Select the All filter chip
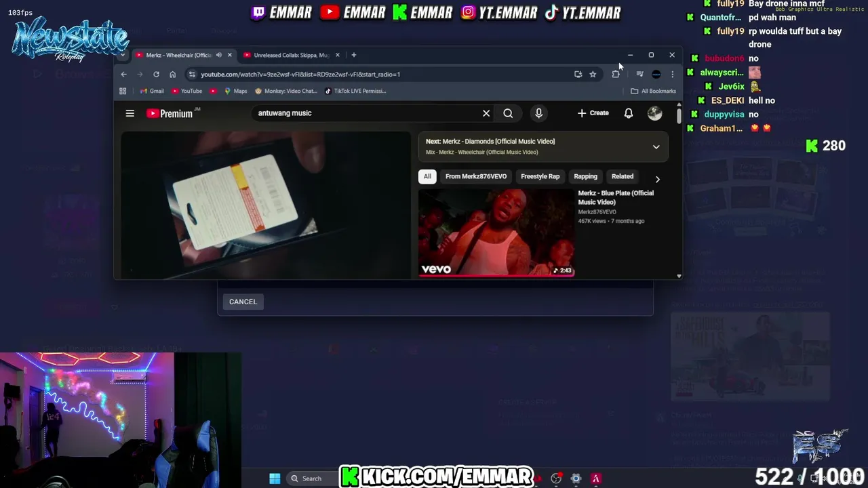 427,176
